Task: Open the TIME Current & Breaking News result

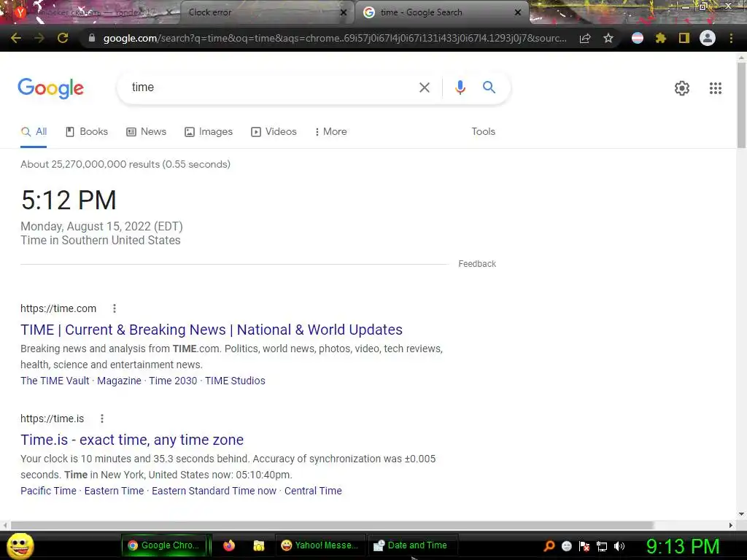Action: pyautogui.click(x=212, y=330)
